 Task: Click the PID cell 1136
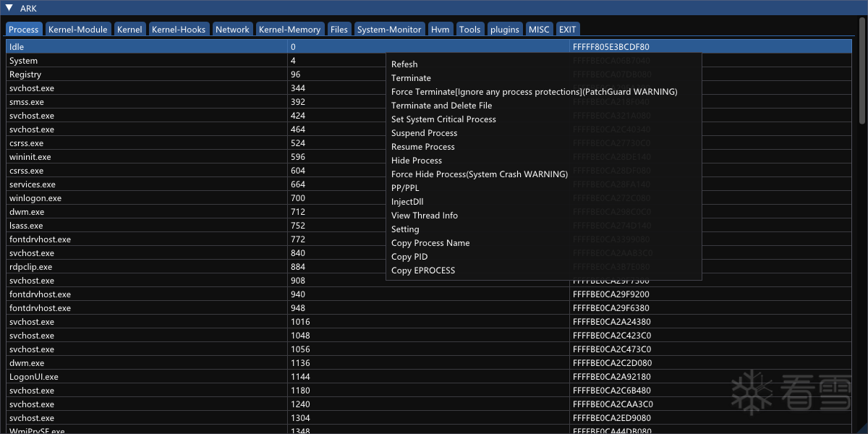[x=300, y=363]
